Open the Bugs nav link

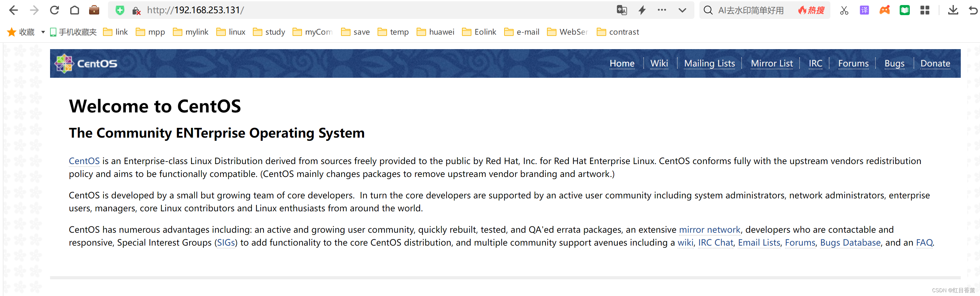894,64
